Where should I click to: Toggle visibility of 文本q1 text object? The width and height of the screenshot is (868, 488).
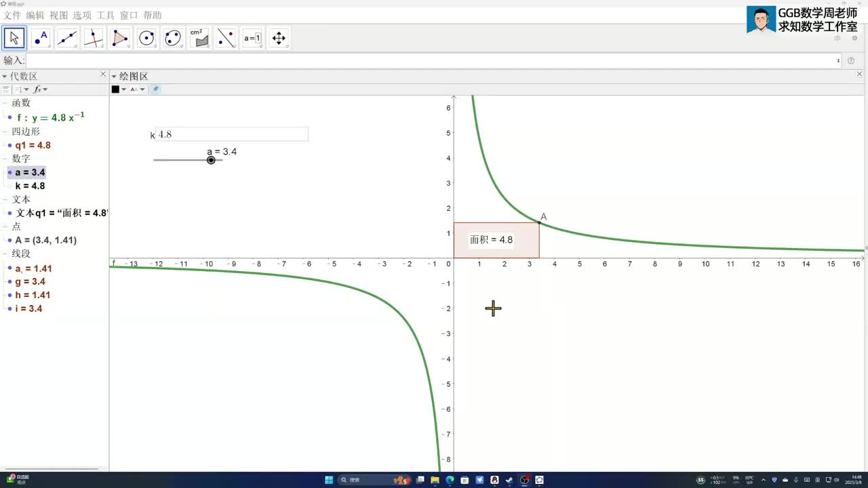[x=9, y=213]
